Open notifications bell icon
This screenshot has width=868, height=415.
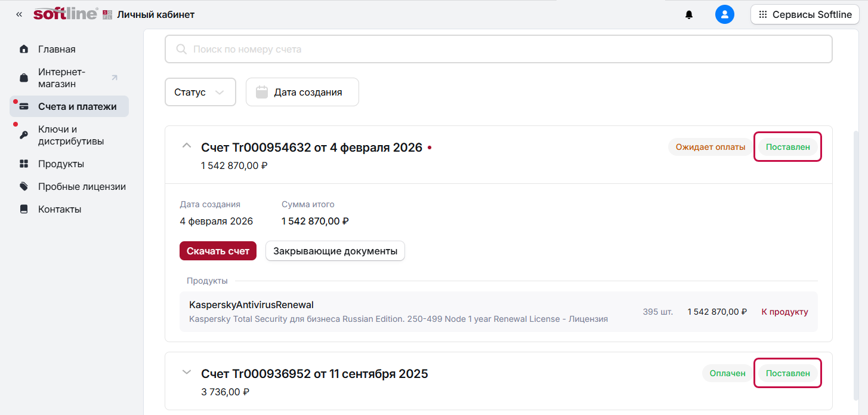point(689,14)
